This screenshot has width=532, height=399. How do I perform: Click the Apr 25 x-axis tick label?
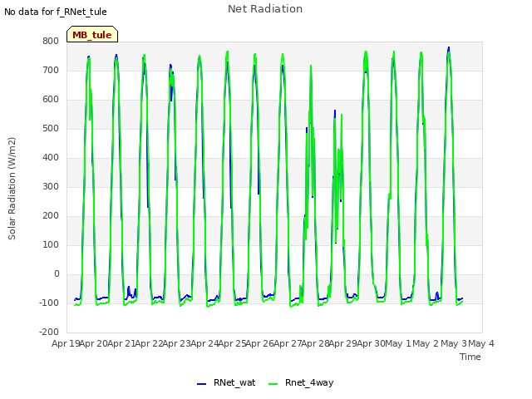(233, 343)
